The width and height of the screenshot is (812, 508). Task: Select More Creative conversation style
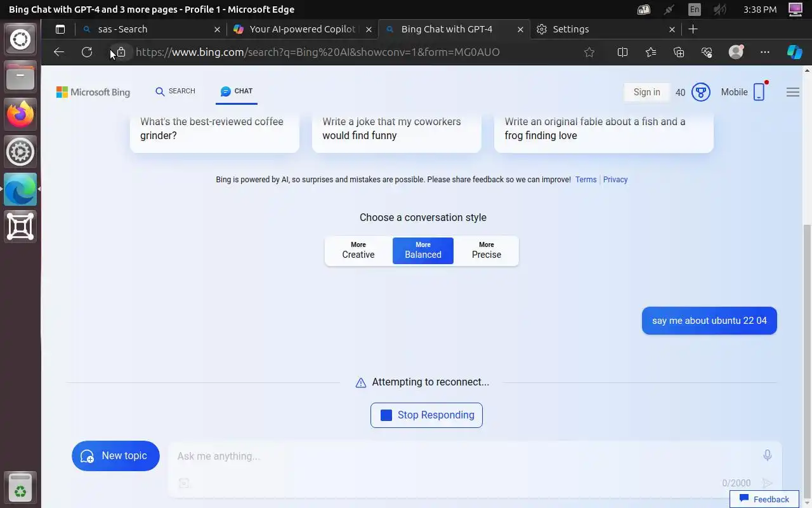(358, 250)
